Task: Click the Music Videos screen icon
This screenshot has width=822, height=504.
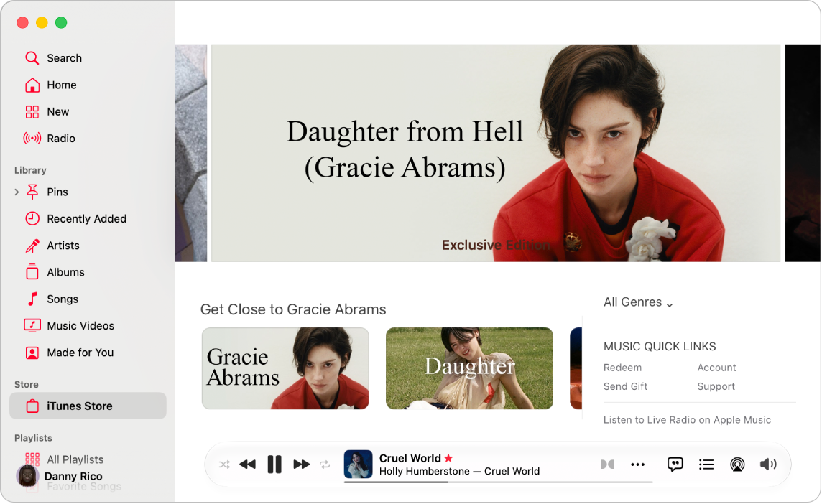Action: point(32,325)
